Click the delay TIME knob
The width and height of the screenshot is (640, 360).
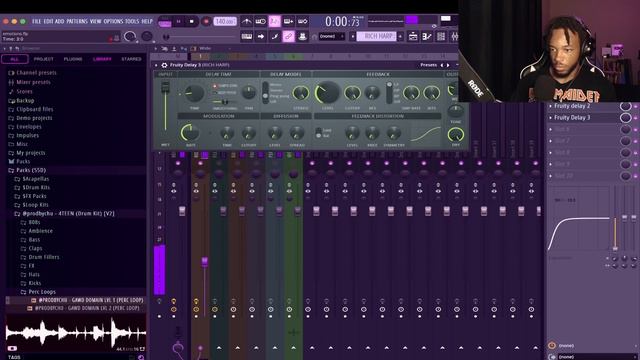195,94
